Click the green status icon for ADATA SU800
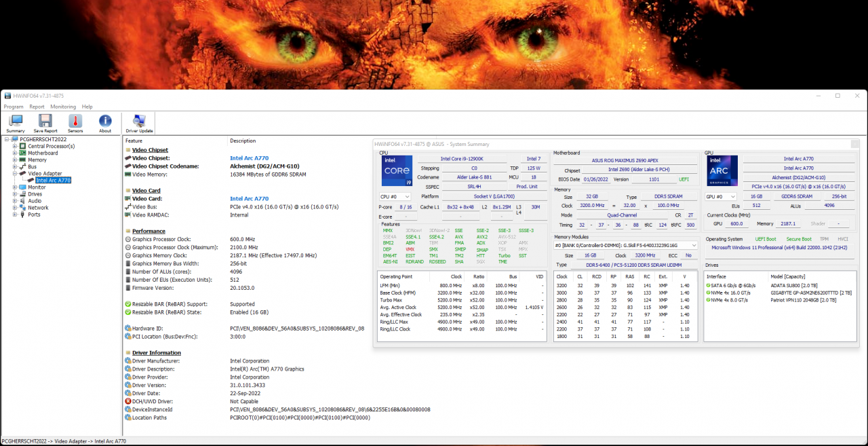The image size is (868, 446). [x=709, y=286]
